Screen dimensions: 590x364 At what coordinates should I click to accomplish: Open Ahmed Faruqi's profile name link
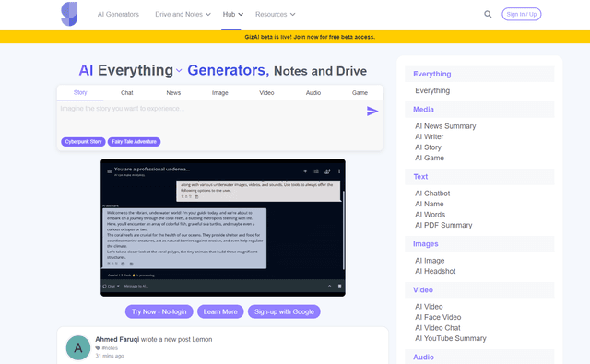click(x=117, y=339)
